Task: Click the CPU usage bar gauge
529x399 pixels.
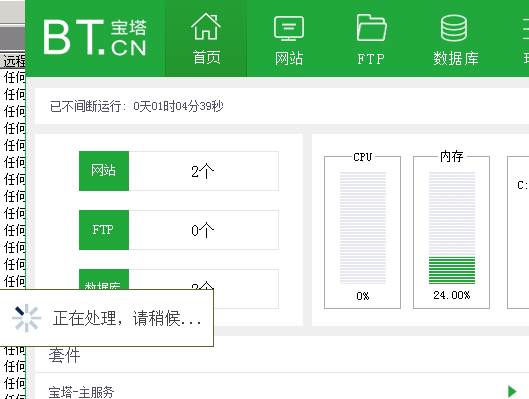Action: click(363, 228)
